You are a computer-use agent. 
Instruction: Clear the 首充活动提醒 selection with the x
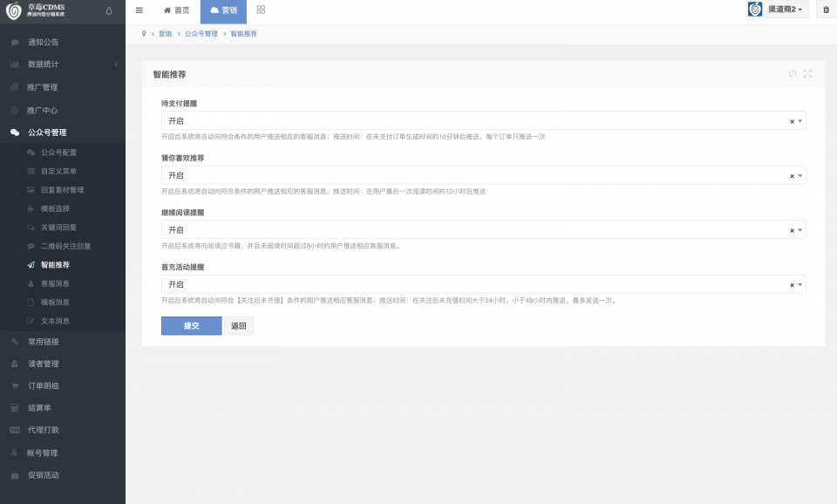click(x=793, y=285)
